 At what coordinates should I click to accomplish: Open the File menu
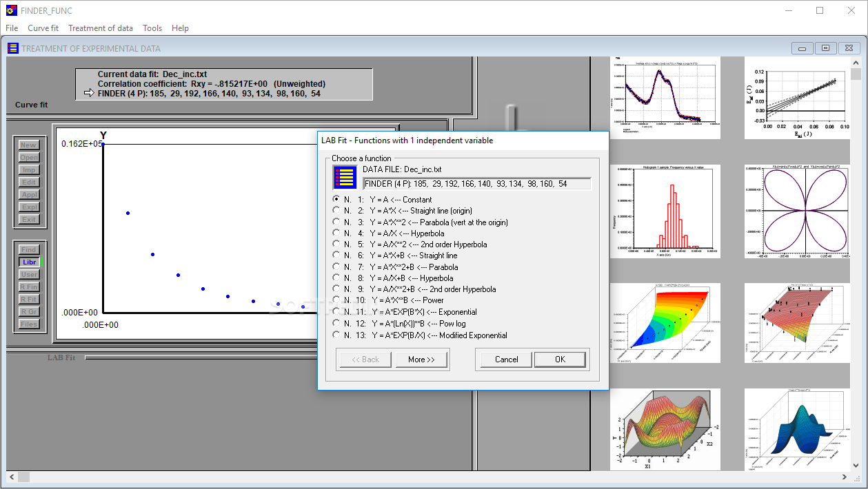coord(12,28)
